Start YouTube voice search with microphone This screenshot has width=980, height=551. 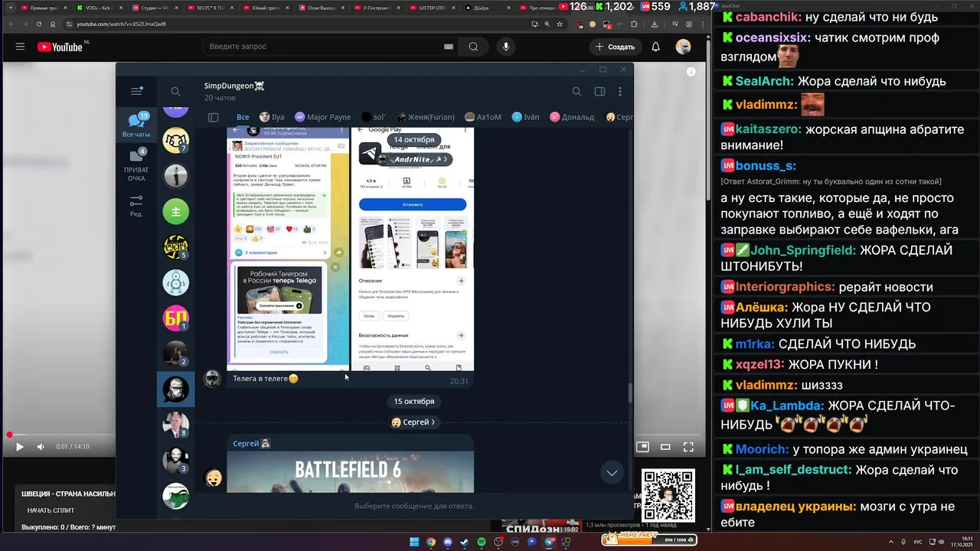505,47
